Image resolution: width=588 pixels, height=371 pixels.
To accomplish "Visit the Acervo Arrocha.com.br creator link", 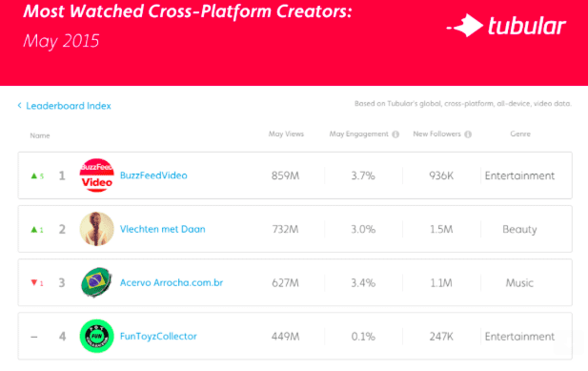I will click(172, 282).
